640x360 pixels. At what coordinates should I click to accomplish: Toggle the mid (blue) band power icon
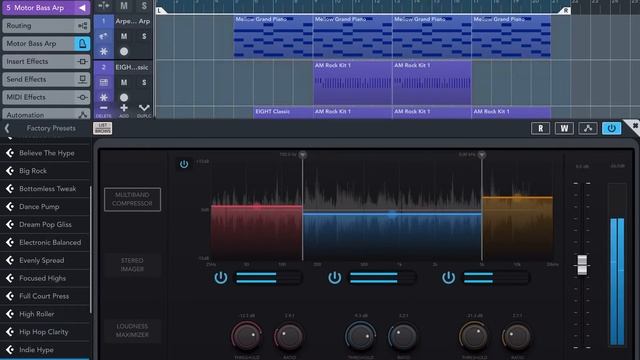point(335,278)
